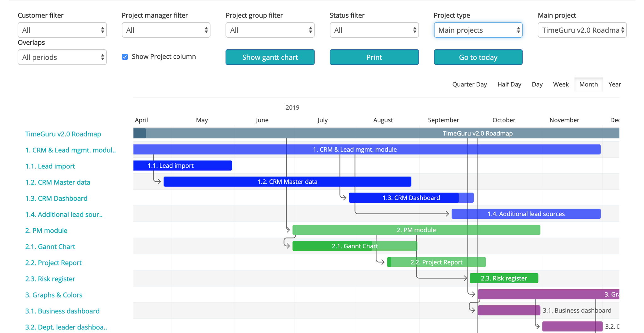This screenshot has width=644, height=333.
Task: Open the 3.1. Business dashboard link
Action: [x=62, y=311]
